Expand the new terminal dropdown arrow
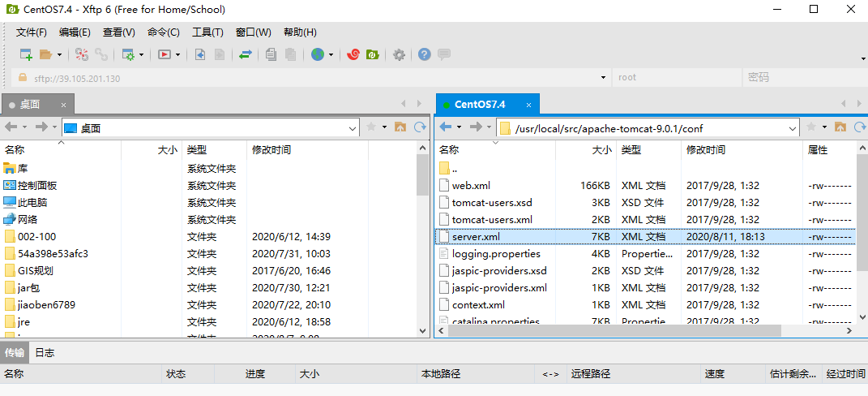 pos(177,55)
